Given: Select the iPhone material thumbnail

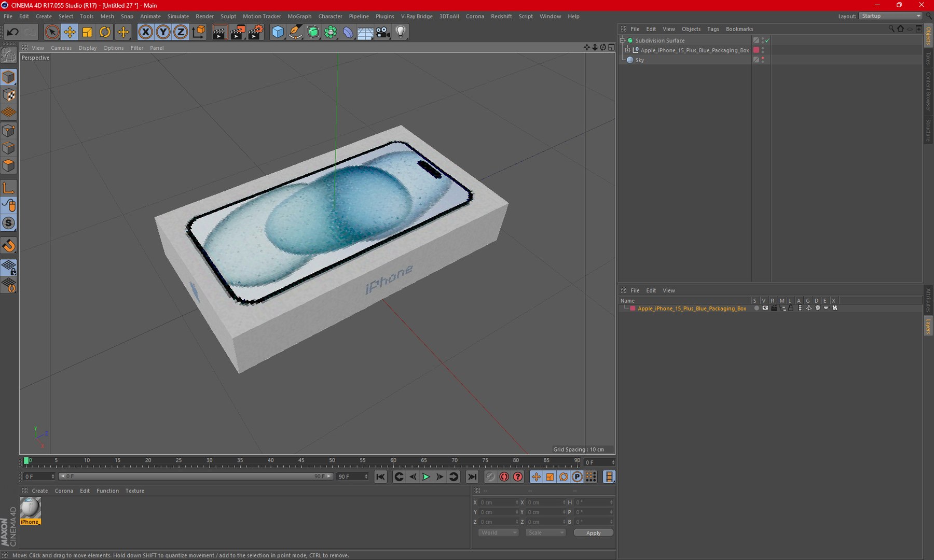Looking at the screenshot, I should pos(30,511).
